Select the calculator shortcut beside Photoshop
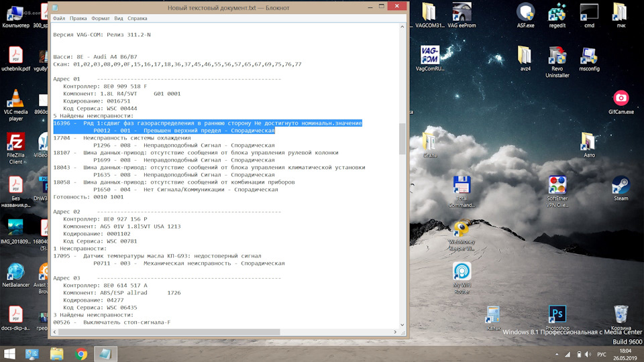 pyautogui.click(x=493, y=318)
